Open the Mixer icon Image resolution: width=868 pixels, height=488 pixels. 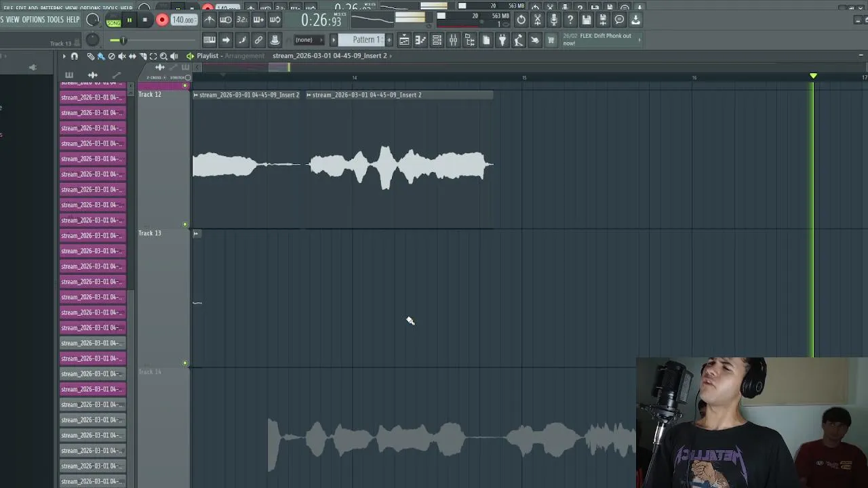453,40
